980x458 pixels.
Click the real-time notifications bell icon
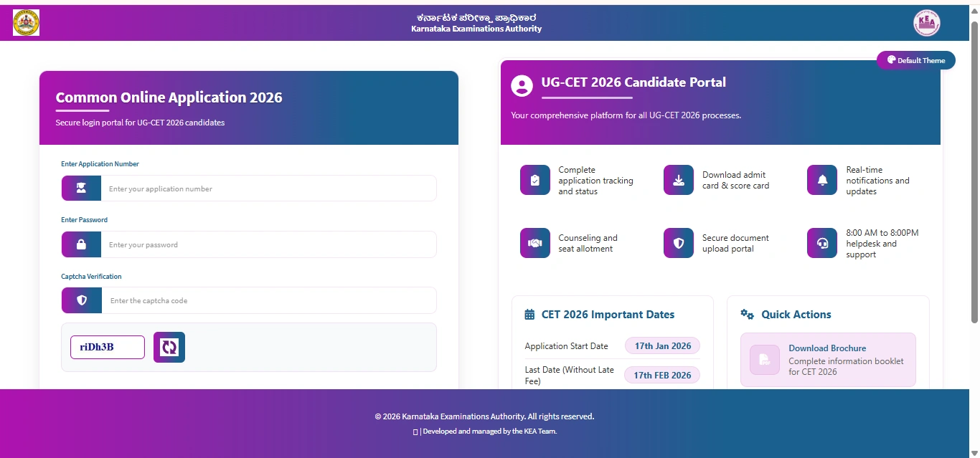pyautogui.click(x=821, y=180)
